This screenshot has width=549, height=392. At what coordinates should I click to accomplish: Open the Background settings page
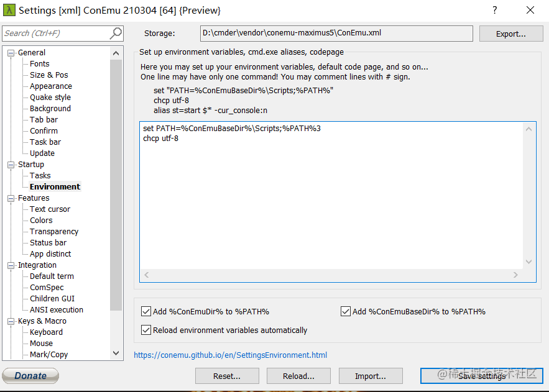[50, 108]
